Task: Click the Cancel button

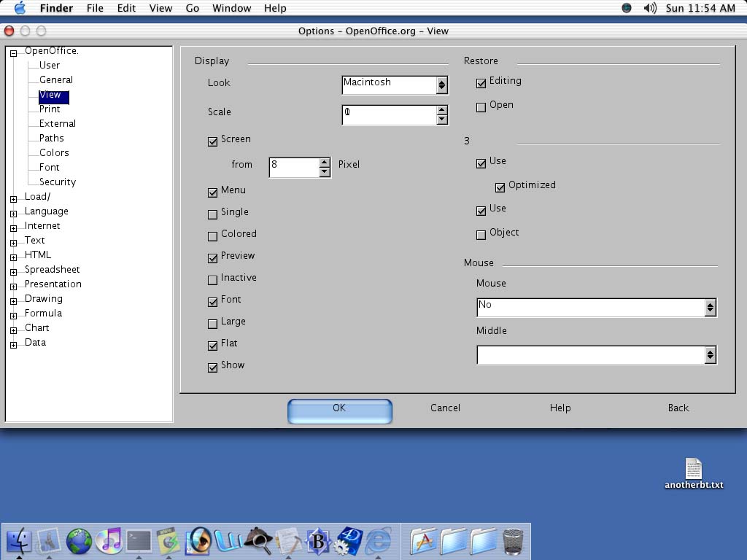Action: click(445, 408)
